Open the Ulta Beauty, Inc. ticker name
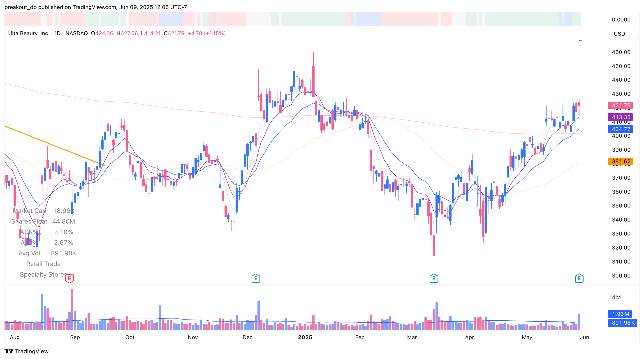This screenshot has width=644, height=359. point(29,33)
